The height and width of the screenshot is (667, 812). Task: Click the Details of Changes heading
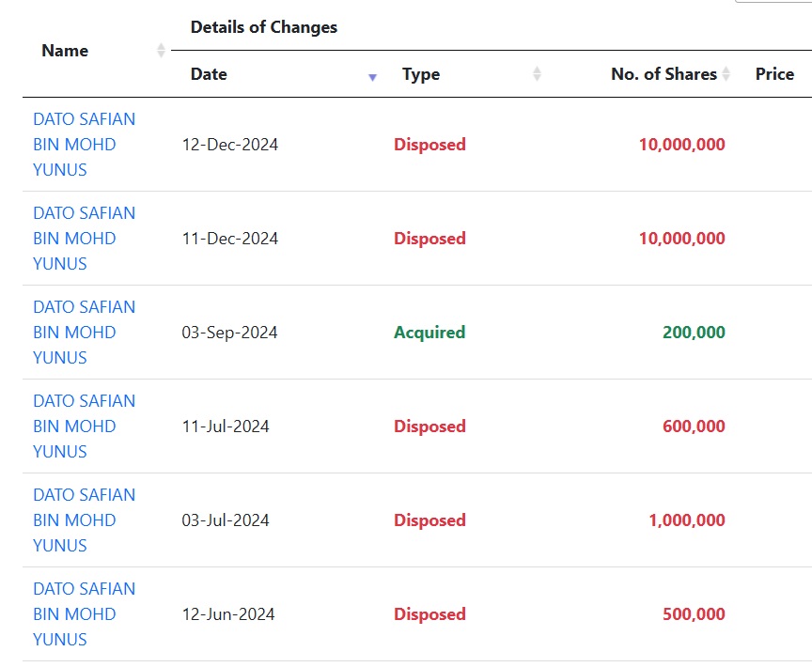pos(264,27)
